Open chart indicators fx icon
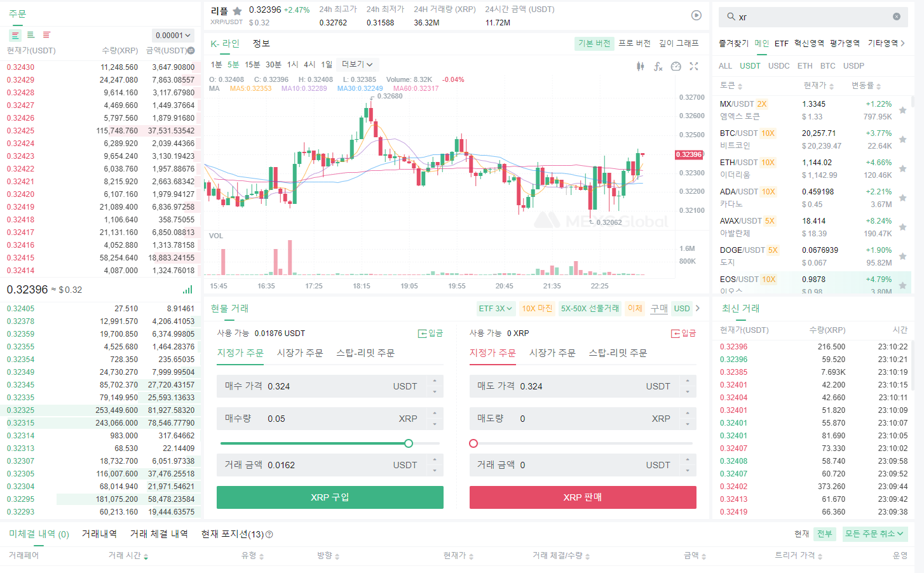Image resolution: width=924 pixels, height=573 pixels. [658, 66]
